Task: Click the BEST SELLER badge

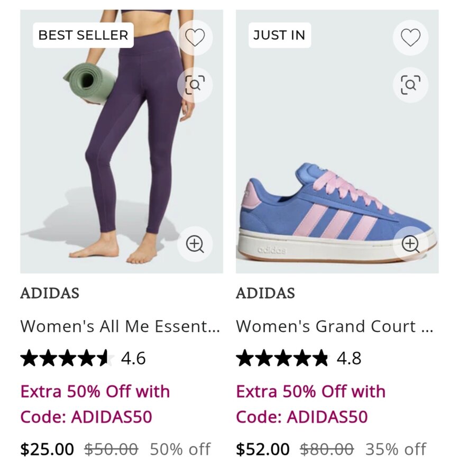Action: tap(83, 35)
